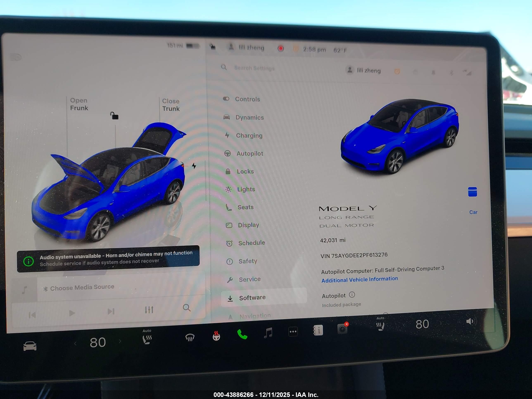The image size is (532, 399).
Task: Tap the unlock padlock icon above the car
Action: [x=114, y=116]
